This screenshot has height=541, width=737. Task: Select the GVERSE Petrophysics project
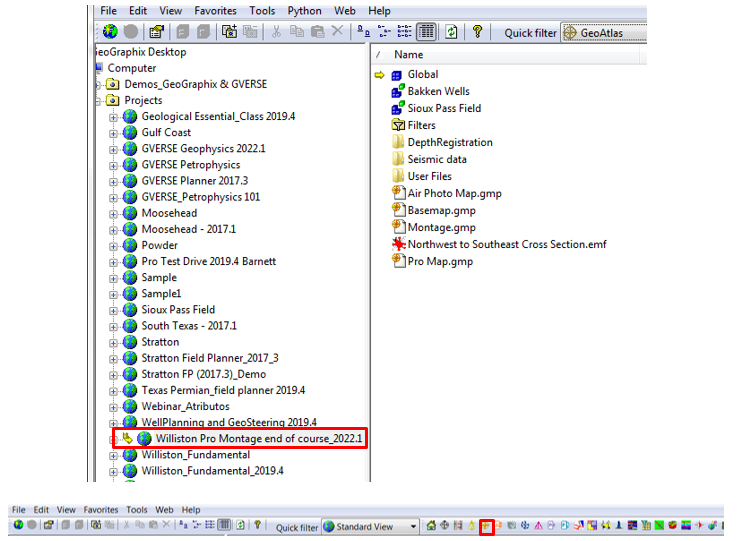click(x=191, y=165)
